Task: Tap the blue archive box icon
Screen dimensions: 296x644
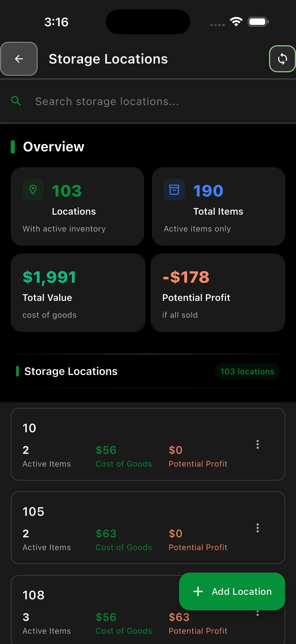Action: [174, 190]
